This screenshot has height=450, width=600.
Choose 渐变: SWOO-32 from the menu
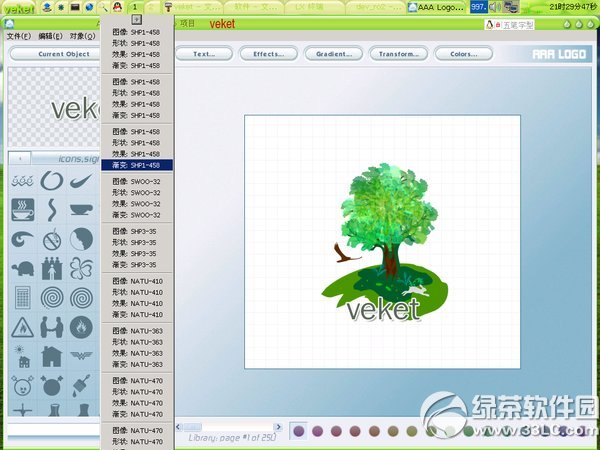[x=137, y=215]
